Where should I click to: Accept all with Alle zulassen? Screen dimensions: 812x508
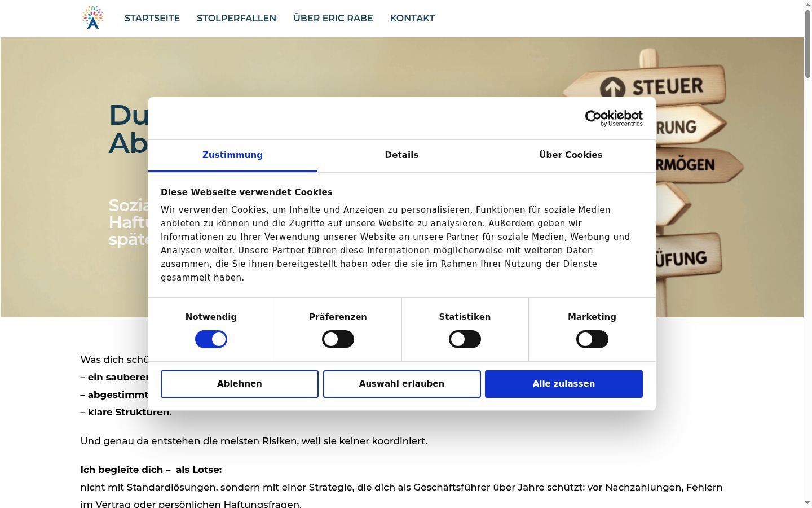(x=564, y=384)
